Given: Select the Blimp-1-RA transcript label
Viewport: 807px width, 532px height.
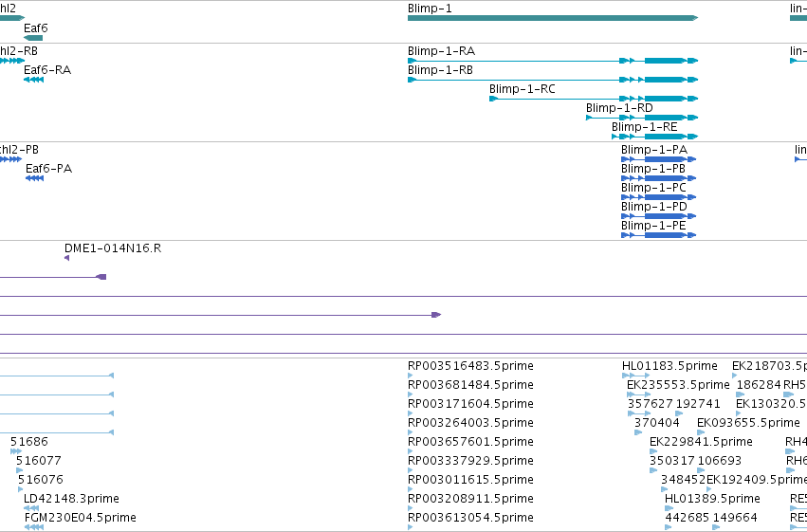Looking at the screenshot, I should coord(441,51).
